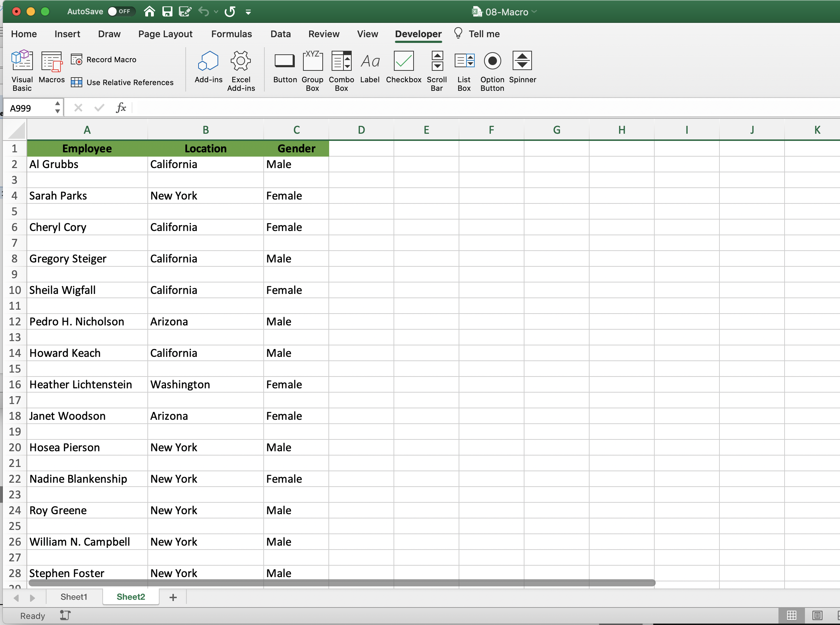Toggle the AutoSave switch

121,11
